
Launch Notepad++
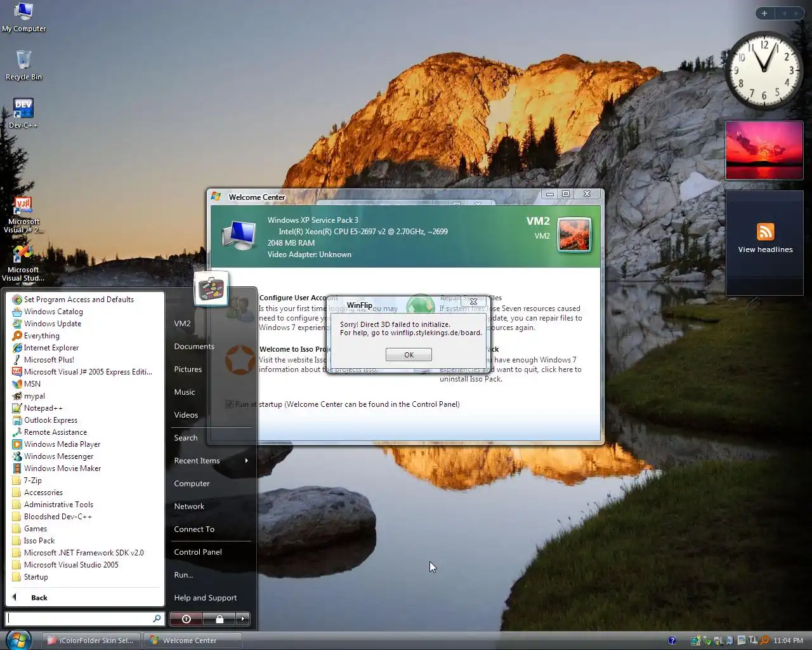pyautogui.click(x=43, y=408)
